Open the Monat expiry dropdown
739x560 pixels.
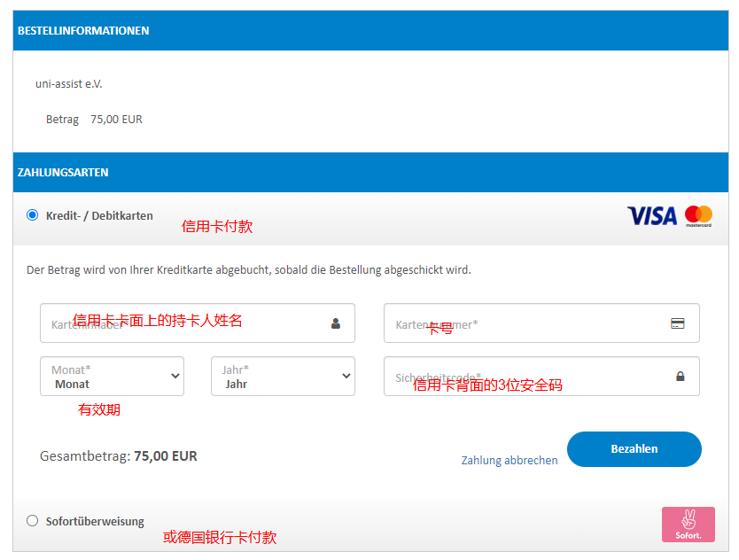point(112,377)
